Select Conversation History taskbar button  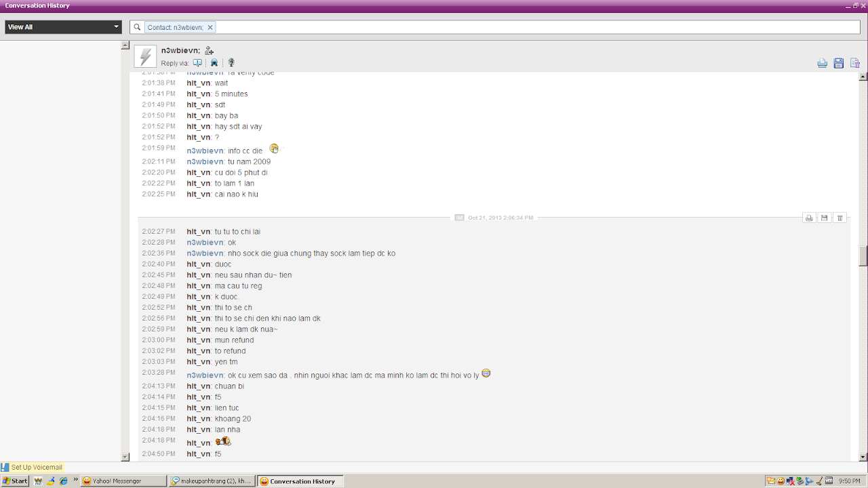tap(300, 481)
